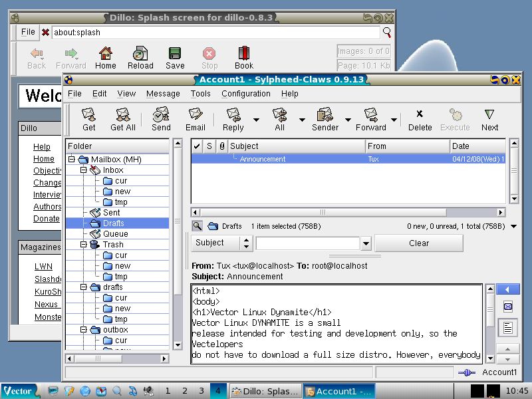The height and width of the screenshot is (399, 532).
Task: Click the Clear search button
Action: click(419, 243)
